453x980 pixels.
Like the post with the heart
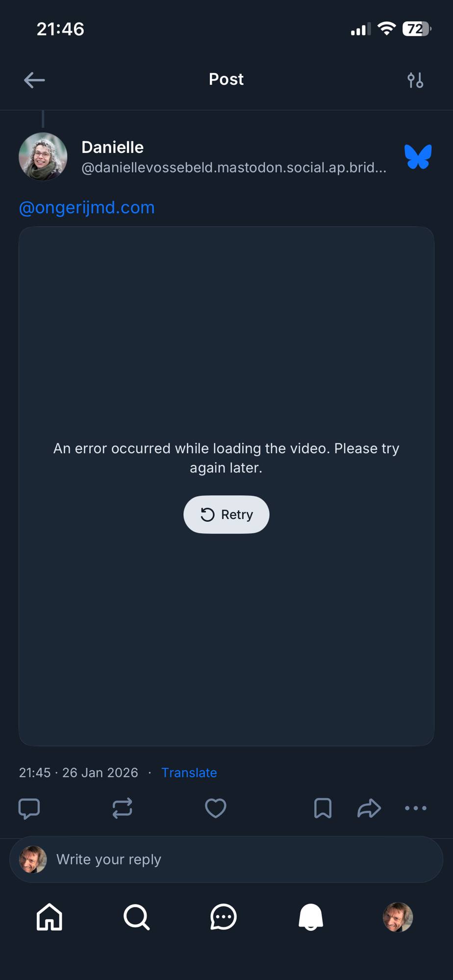[x=216, y=808]
